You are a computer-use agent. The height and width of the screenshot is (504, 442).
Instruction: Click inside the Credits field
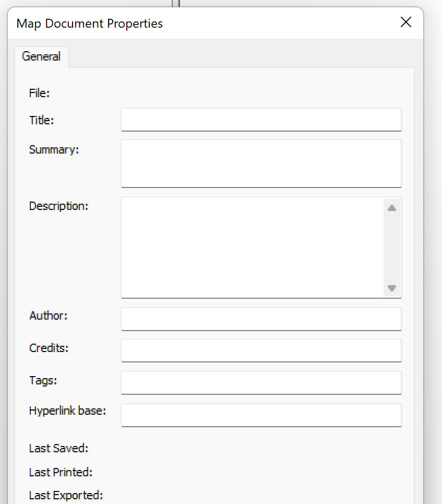261,350
